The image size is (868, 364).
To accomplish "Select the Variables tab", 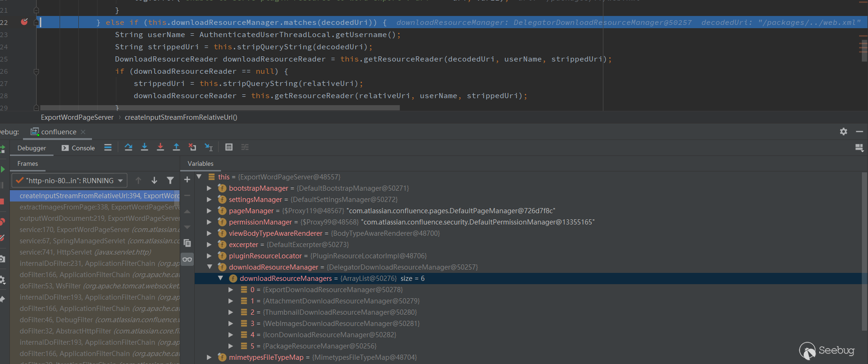I will point(200,163).
